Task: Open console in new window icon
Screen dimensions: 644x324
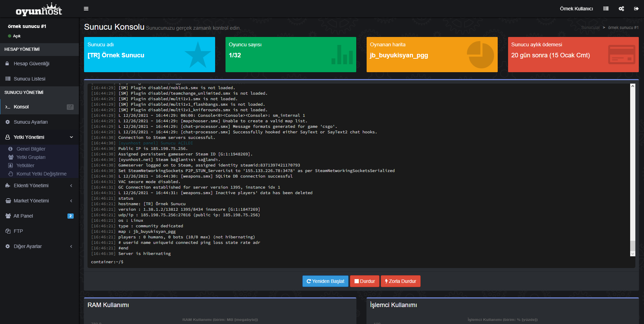Action: point(70,107)
